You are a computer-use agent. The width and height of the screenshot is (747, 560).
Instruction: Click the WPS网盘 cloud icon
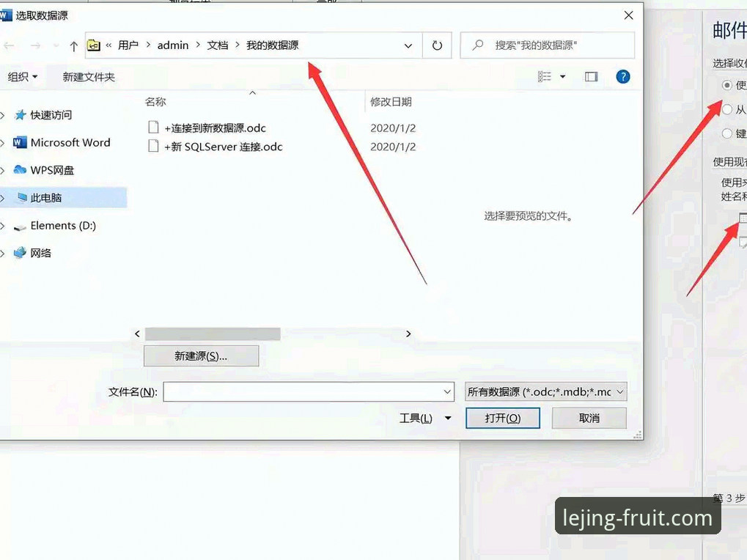point(20,169)
